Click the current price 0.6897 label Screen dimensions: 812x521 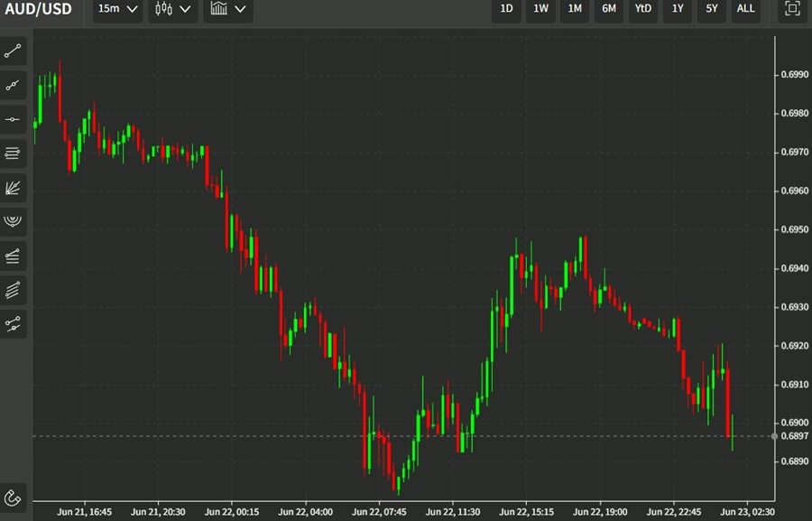[794, 436]
